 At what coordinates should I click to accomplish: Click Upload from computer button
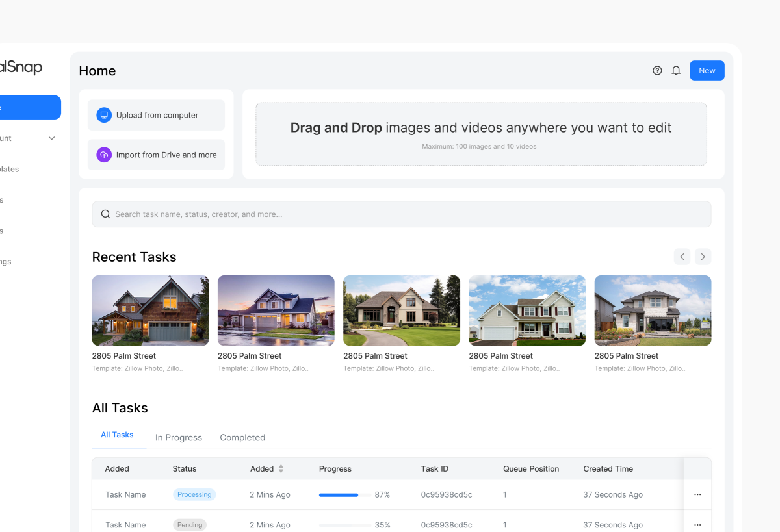156,115
